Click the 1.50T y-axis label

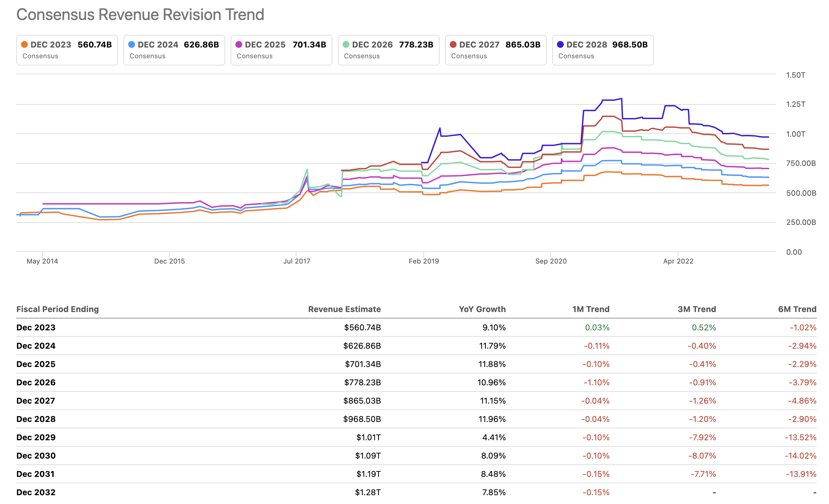(x=795, y=75)
